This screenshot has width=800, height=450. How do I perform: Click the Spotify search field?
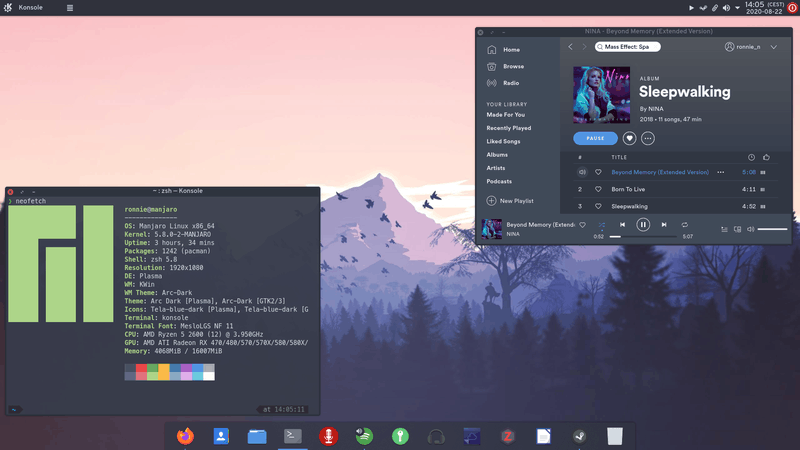628,46
